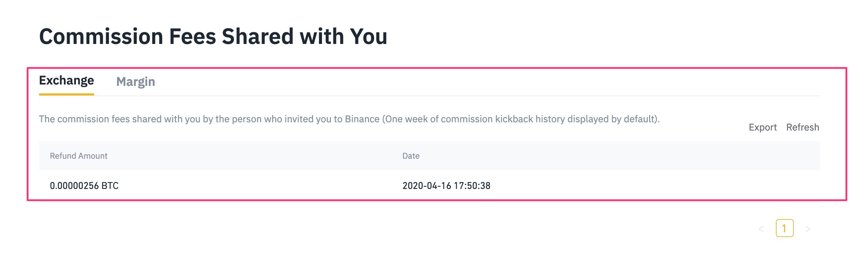Viewport: 868px width, 259px height.
Task: Select the 0.00000256 refund amount value
Action: coord(74,186)
